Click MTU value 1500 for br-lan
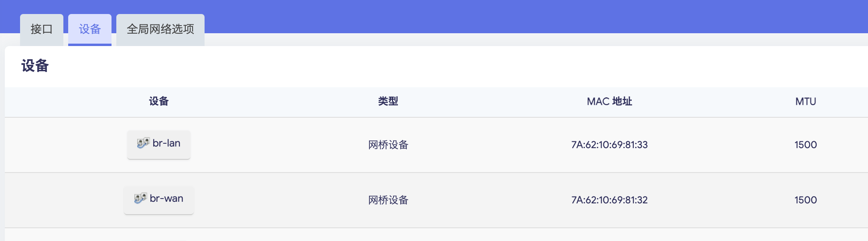The width and height of the screenshot is (868, 241). pyautogui.click(x=805, y=145)
